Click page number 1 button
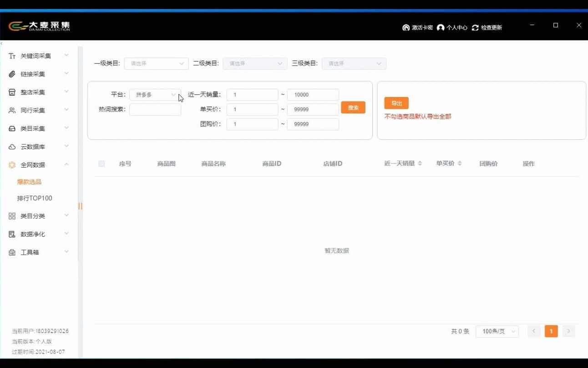Viewport: 588px width, 368px height. tap(551, 331)
